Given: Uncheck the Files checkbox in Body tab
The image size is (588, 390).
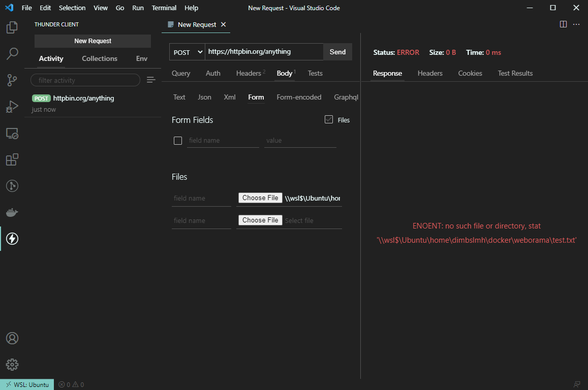Looking at the screenshot, I should [x=328, y=119].
